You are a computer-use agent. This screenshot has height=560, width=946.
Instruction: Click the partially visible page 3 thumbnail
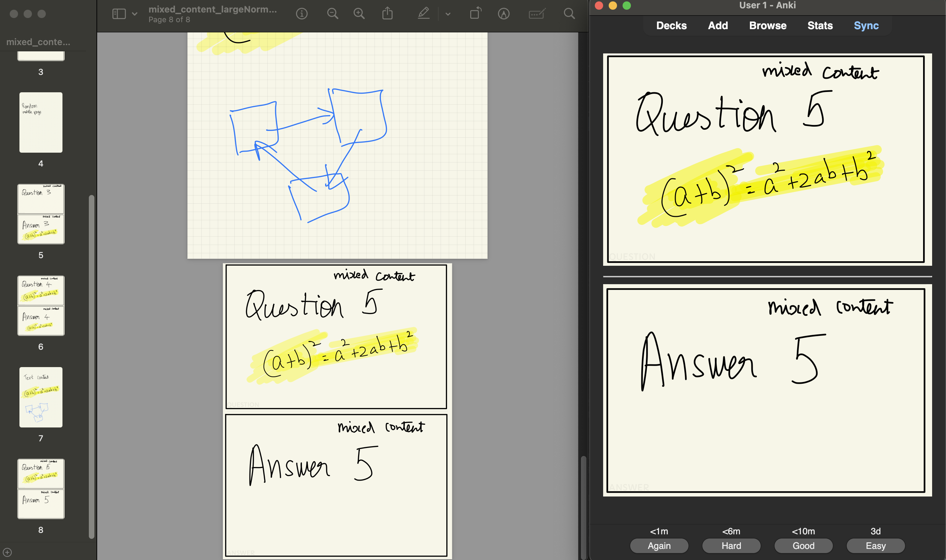point(41,56)
